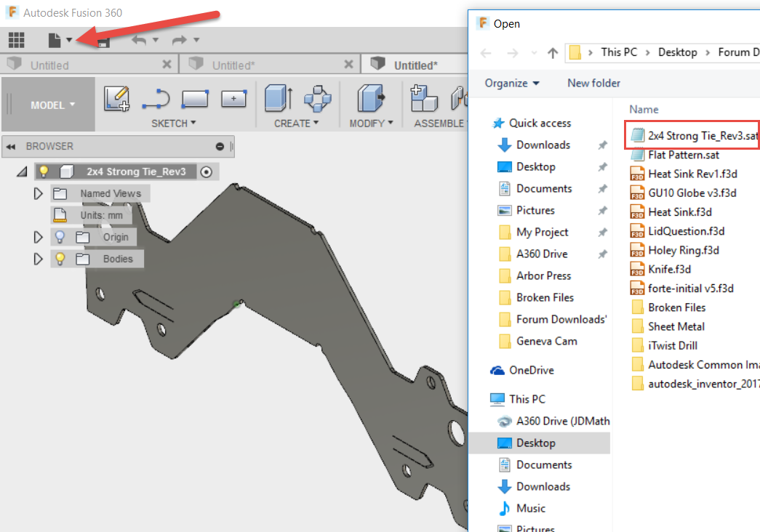
Task: Open the Fusion 360 data panel grid icon
Action: (16, 40)
